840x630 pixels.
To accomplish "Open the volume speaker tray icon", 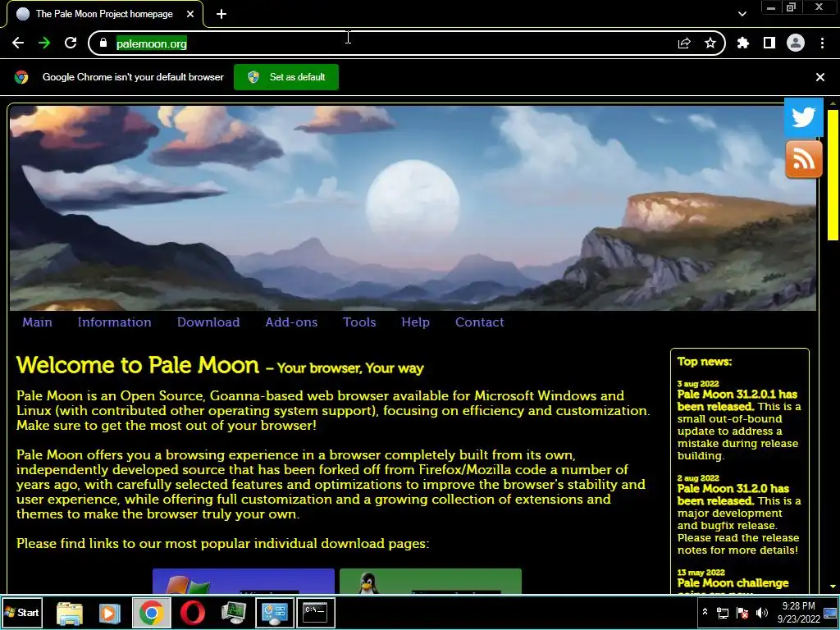I will [762, 613].
